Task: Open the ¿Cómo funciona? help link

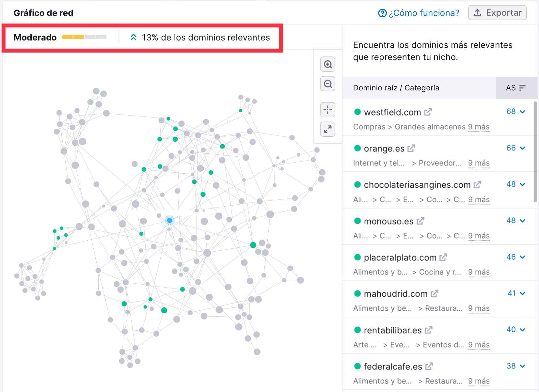Action: [419, 13]
